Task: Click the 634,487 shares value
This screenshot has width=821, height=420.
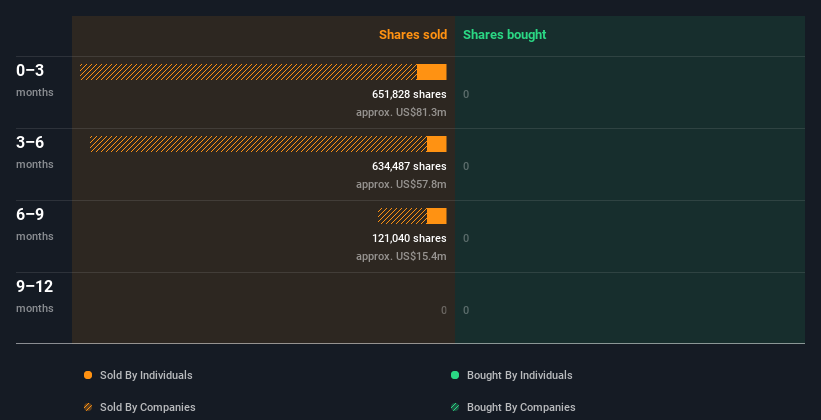Action: [x=409, y=166]
